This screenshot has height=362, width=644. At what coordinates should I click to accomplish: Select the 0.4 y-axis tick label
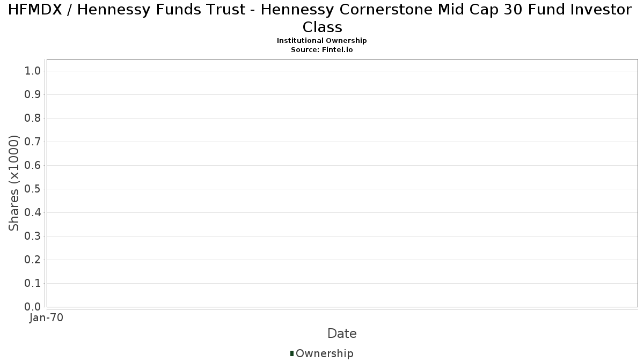coord(33,213)
